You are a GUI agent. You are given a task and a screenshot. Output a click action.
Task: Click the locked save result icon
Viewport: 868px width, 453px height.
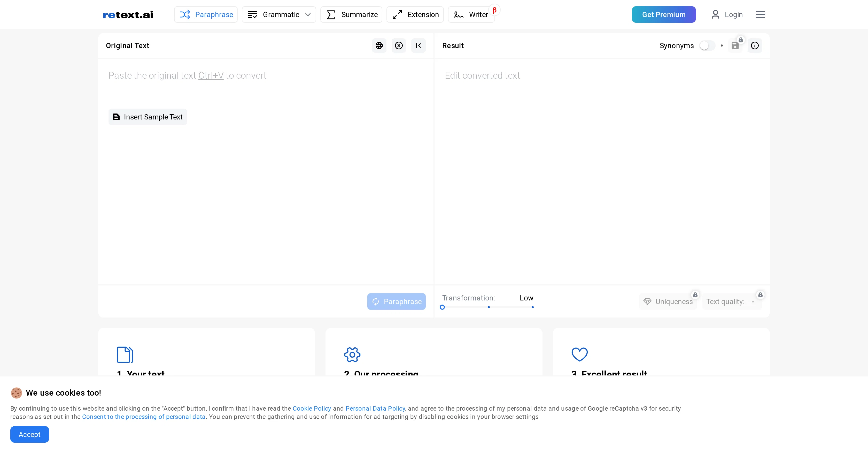(x=735, y=46)
